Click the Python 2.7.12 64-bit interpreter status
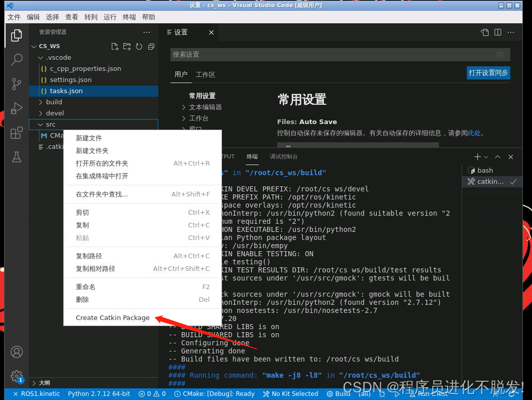The height and width of the screenshot is (400, 532). pos(99,393)
